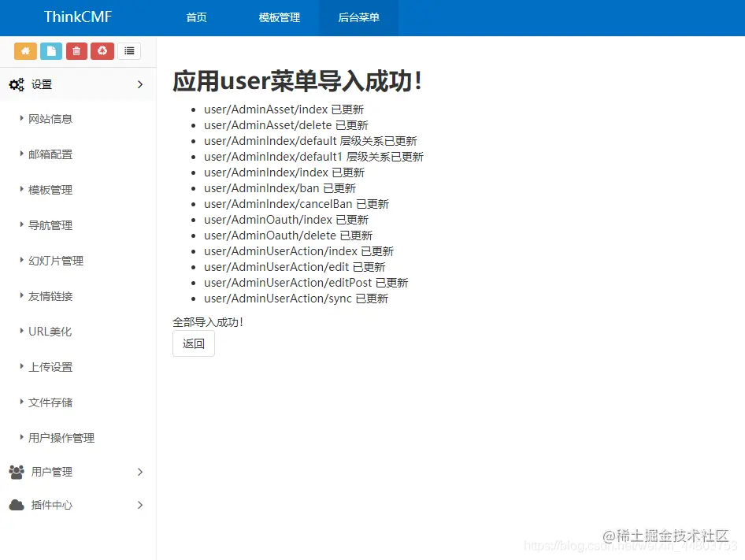Expand the 导航管理 disclosure triangle
This screenshot has width=745, height=560.
[21, 225]
